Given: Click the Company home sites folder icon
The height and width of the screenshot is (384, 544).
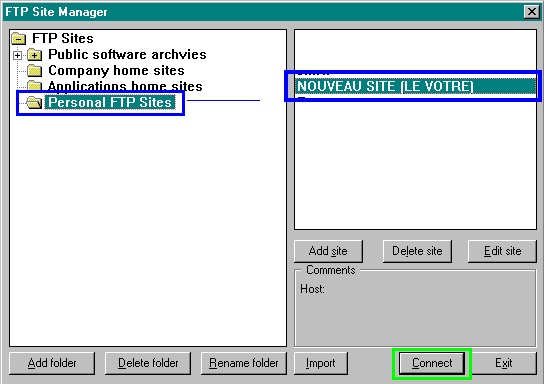Looking at the screenshot, I should [35, 70].
